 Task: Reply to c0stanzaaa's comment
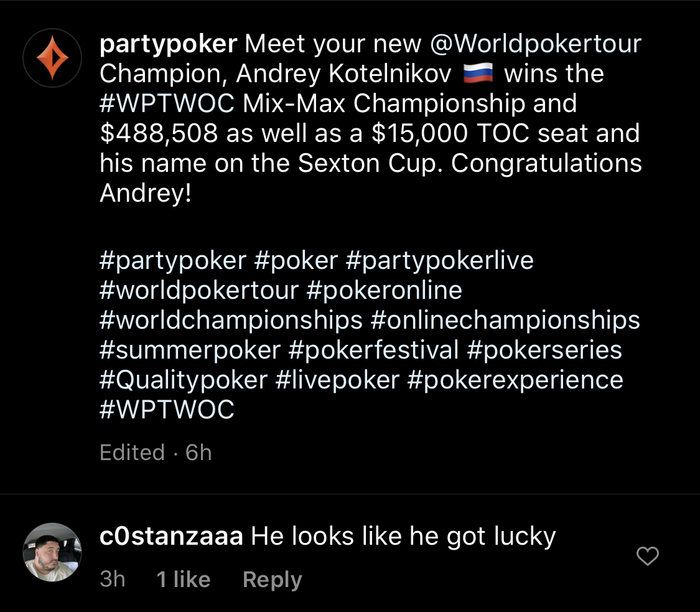(273, 580)
